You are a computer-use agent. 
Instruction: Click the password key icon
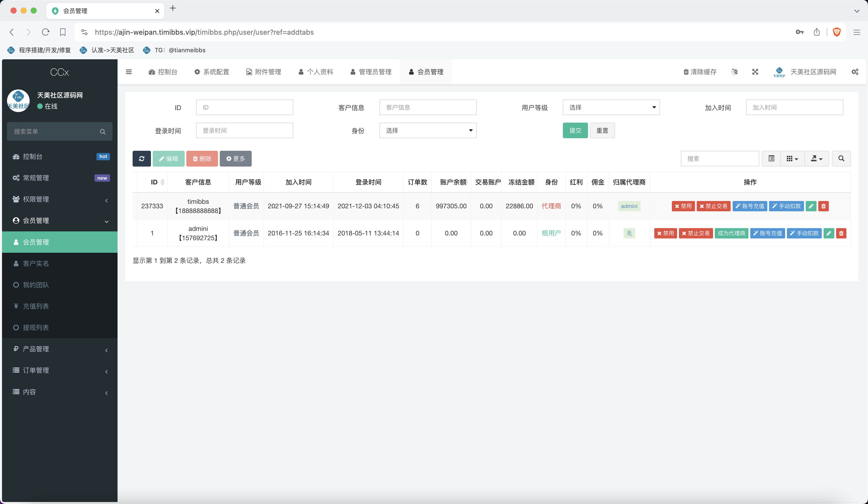[799, 32]
